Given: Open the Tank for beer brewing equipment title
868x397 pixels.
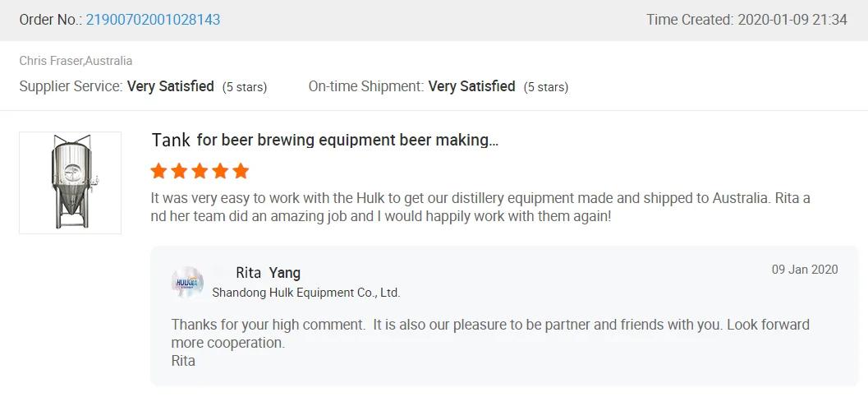Looking at the screenshot, I should (324, 141).
